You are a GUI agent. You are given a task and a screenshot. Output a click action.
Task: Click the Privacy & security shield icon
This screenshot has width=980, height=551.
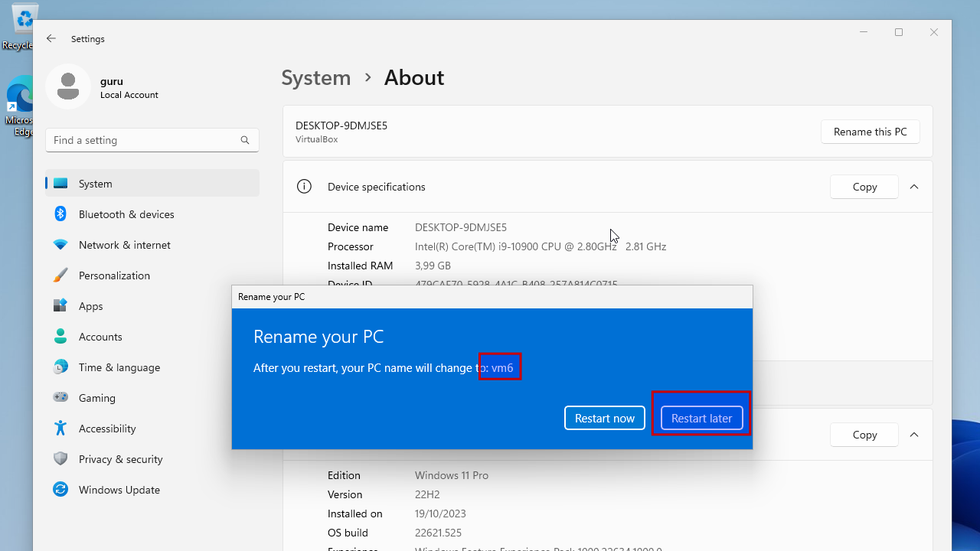(x=60, y=459)
